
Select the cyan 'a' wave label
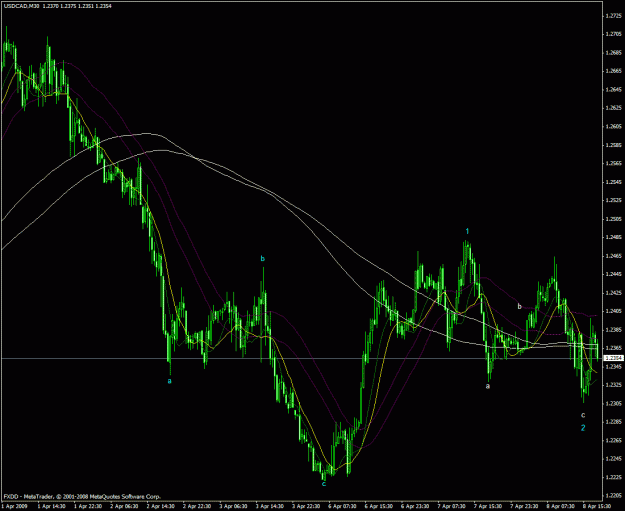point(169,381)
